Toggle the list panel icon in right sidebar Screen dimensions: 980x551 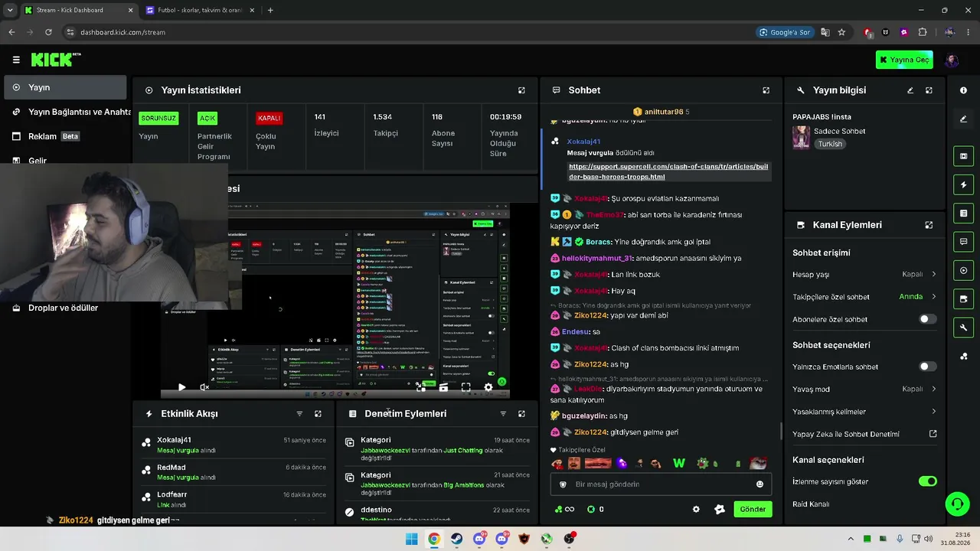[963, 213]
